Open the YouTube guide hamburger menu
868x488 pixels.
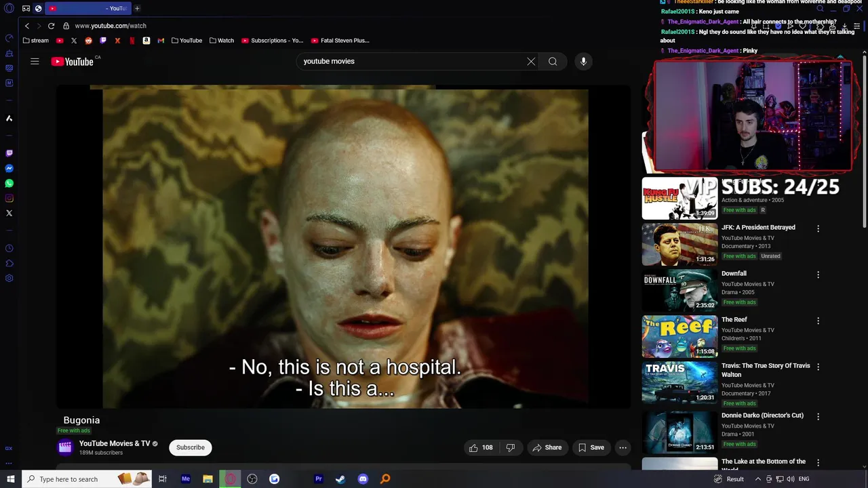click(35, 61)
